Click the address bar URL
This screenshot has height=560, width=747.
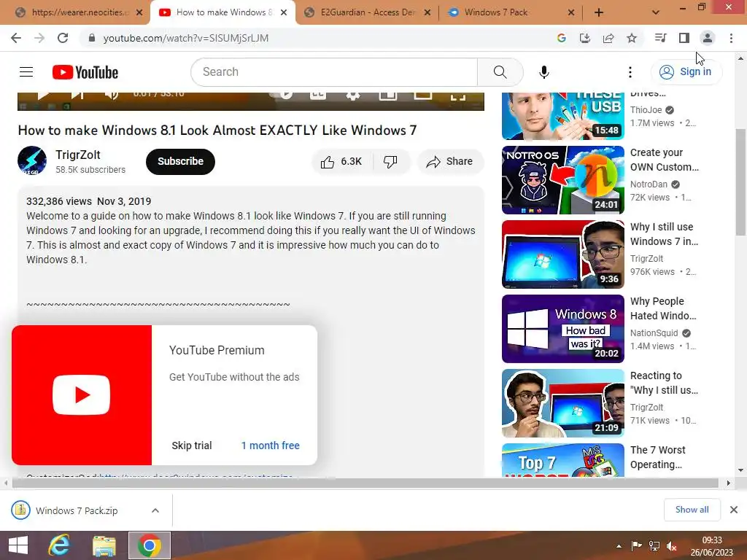point(186,38)
